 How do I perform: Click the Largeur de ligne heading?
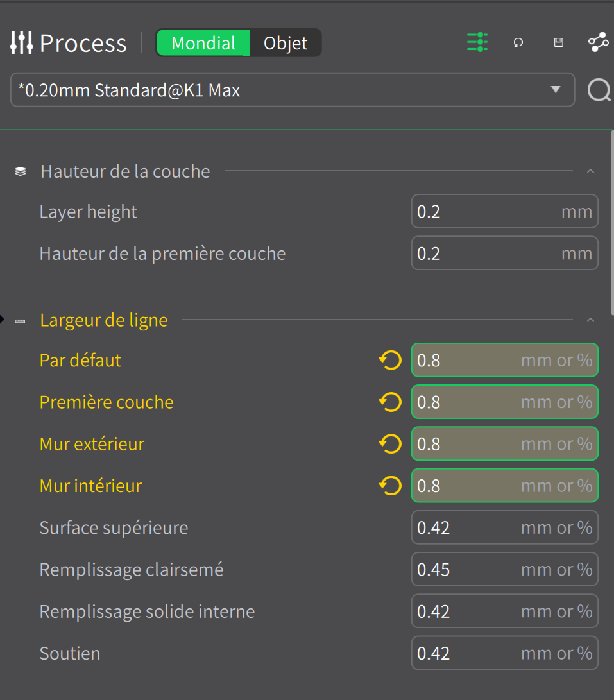pos(103,320)
